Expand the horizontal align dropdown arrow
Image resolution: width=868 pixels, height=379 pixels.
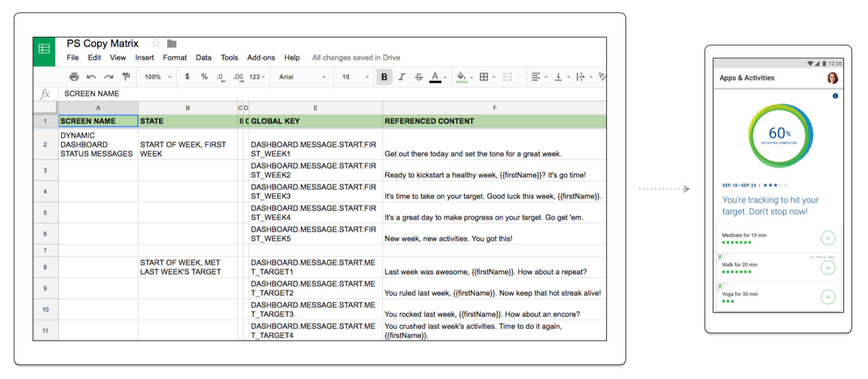click(546, 77)
